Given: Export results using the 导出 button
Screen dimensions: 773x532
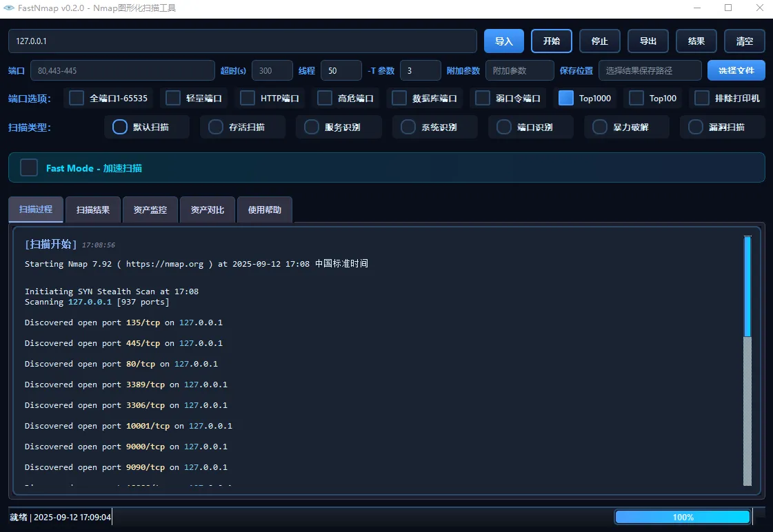Looking at the screenshot, I should [647, 41].
